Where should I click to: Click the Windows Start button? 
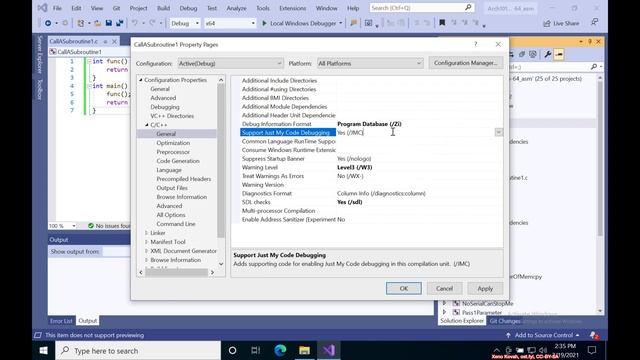(43, 350)
